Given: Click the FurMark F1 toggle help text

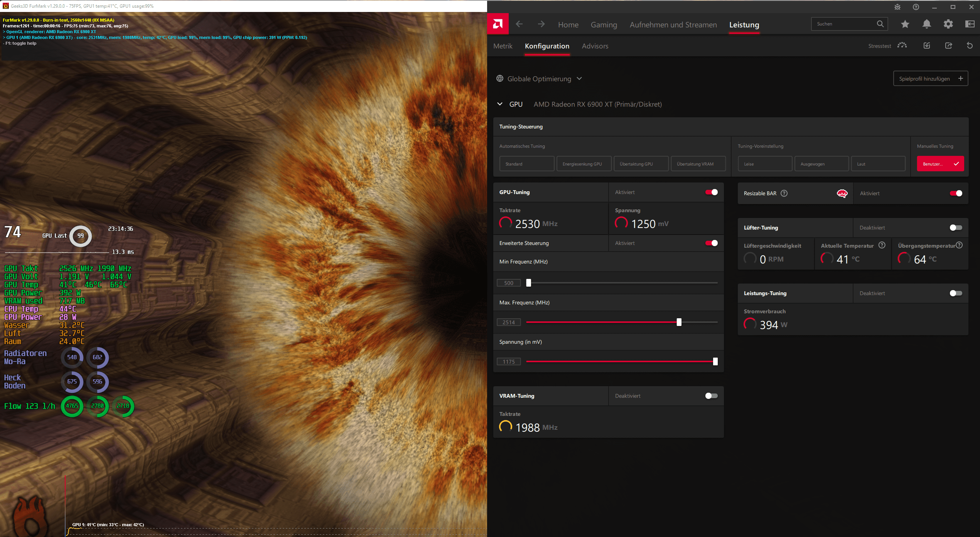Looking at the screenshot, I should [x=20, y=43].
